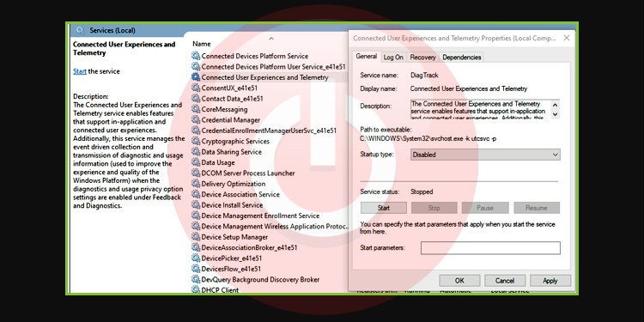Click into the Start parameters field
Viewport: 644px width, 322px height.
[490, 247]
